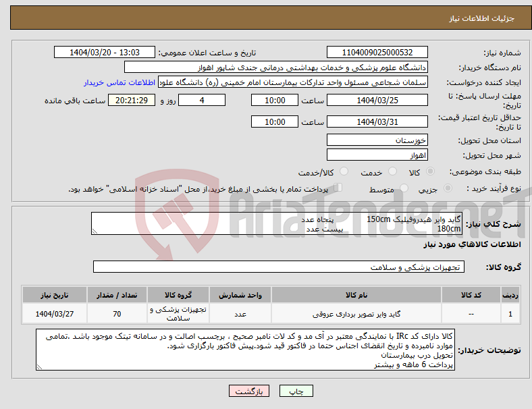The image size is (532, 409).
Task: Click the item name گاید وایر تصویر برداری عروقی
Action: (x=356, y=314)
